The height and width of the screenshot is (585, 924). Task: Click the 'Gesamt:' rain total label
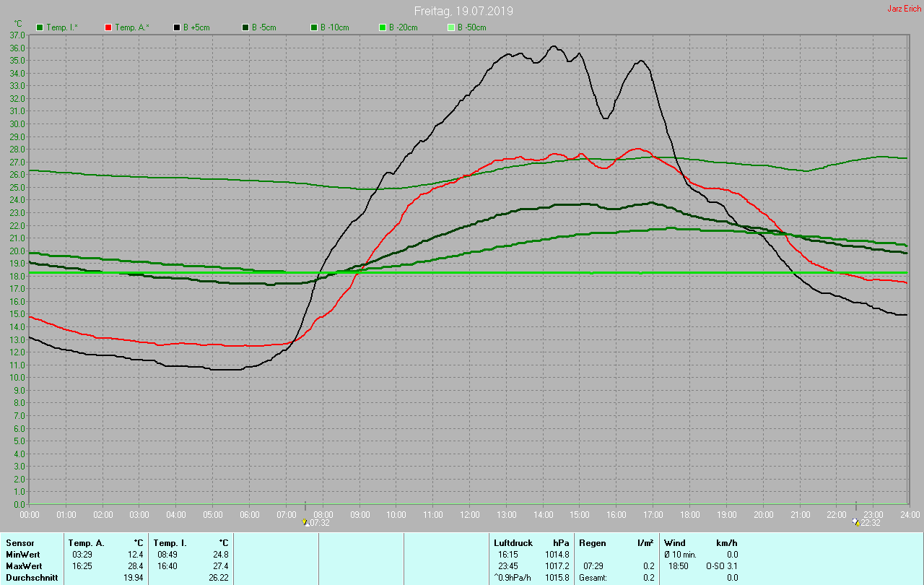point(593,578)
